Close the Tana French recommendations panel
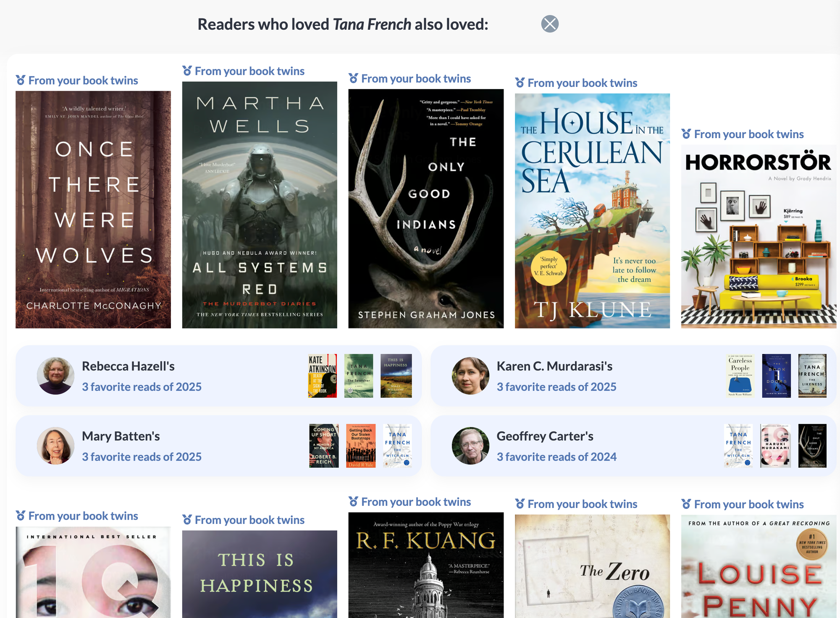The width and height of the screenshot is (840, 618). click(x=550, y=24)
